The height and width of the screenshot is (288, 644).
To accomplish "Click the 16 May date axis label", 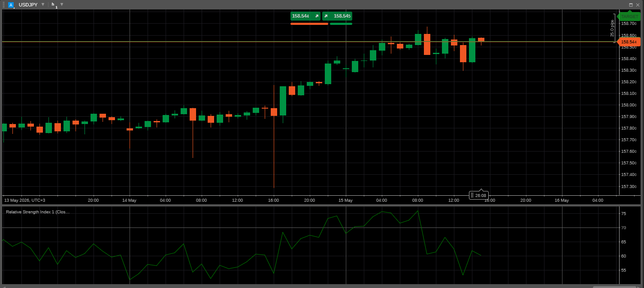I will 562,200.
